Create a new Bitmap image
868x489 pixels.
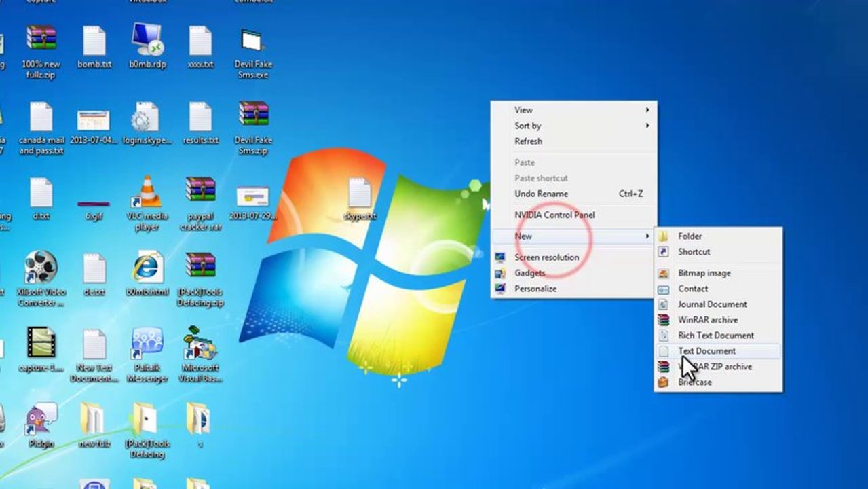click(718, 273)
